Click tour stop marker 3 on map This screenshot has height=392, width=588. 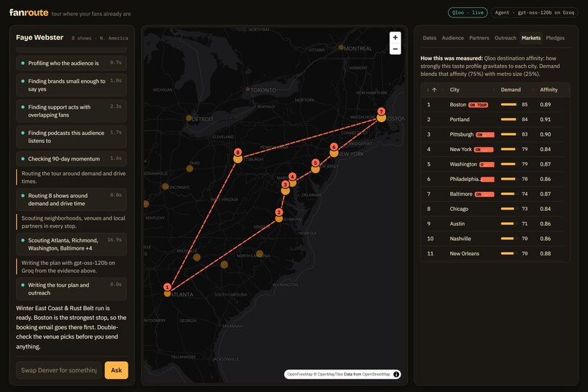point(285,185)
